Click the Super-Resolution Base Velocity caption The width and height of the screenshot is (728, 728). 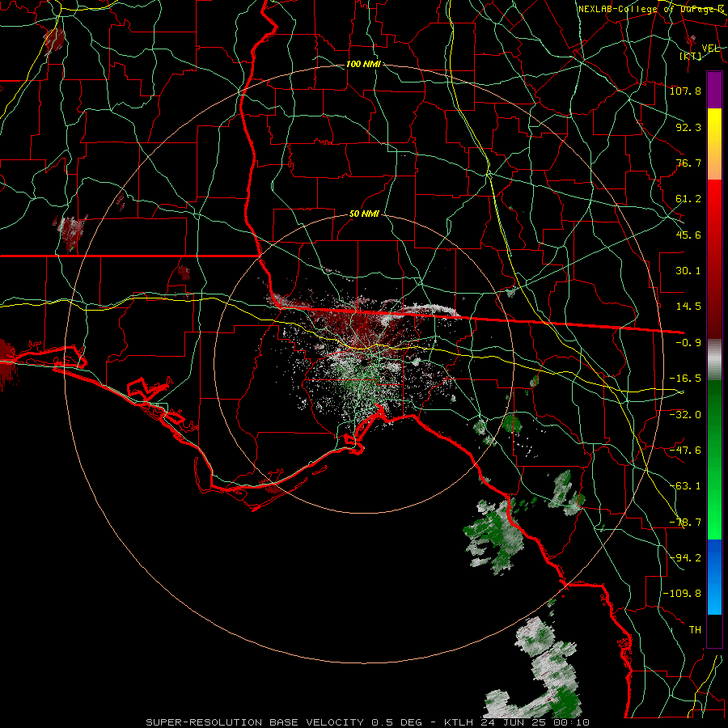tap(368, 722)
